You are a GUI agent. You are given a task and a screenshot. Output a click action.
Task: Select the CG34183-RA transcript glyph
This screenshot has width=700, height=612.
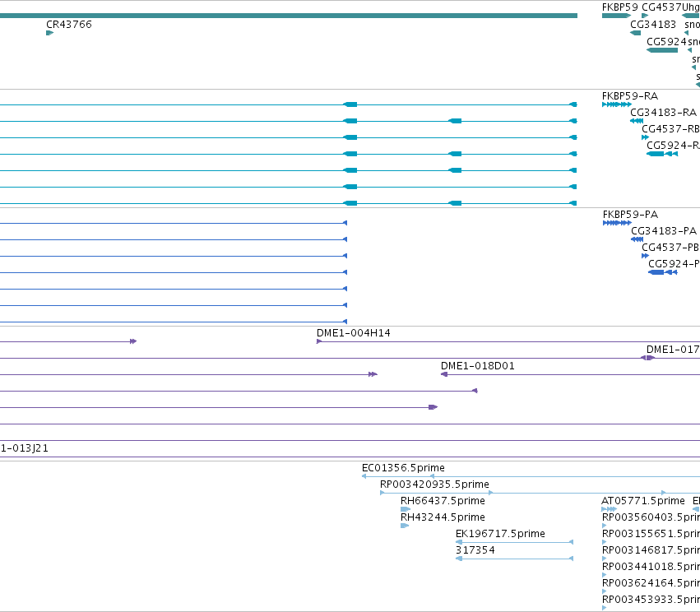(x=637, y=121)
